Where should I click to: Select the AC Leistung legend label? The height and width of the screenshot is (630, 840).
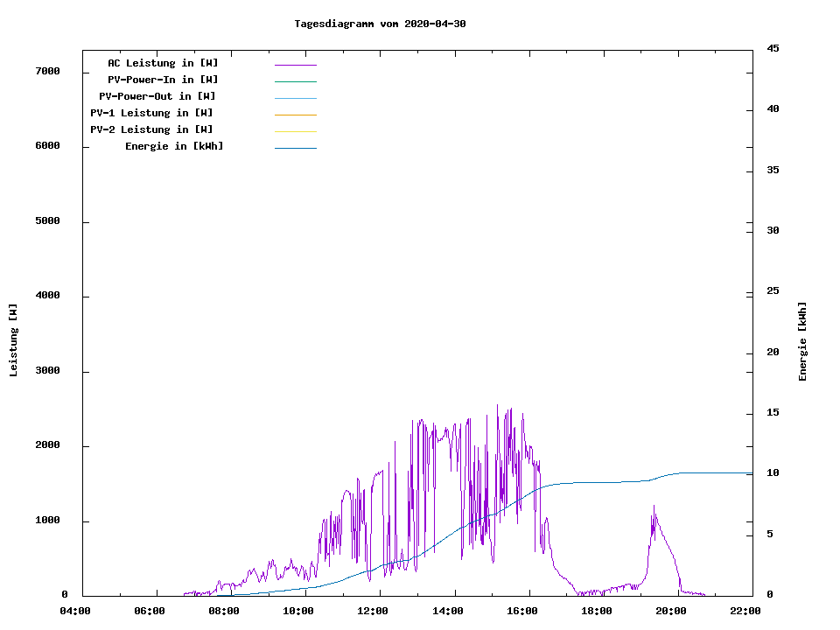(x=163, y=63)
